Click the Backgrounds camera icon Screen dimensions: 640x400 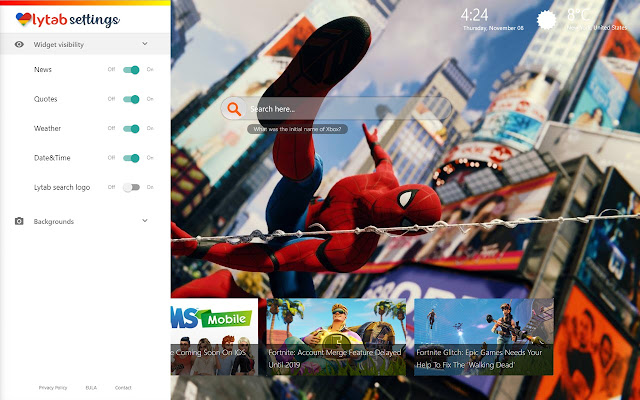[x=19, y=221]
